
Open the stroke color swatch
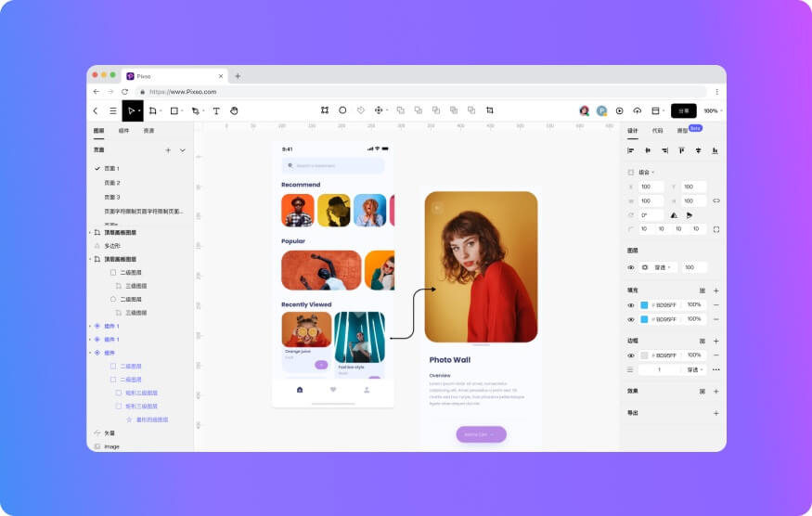click(x=644, y=356)
